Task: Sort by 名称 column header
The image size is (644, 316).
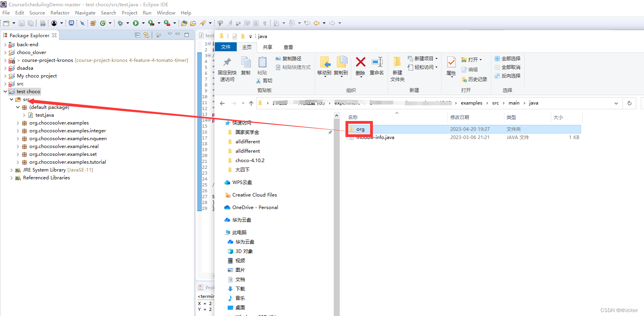Action: click(353, 117)
